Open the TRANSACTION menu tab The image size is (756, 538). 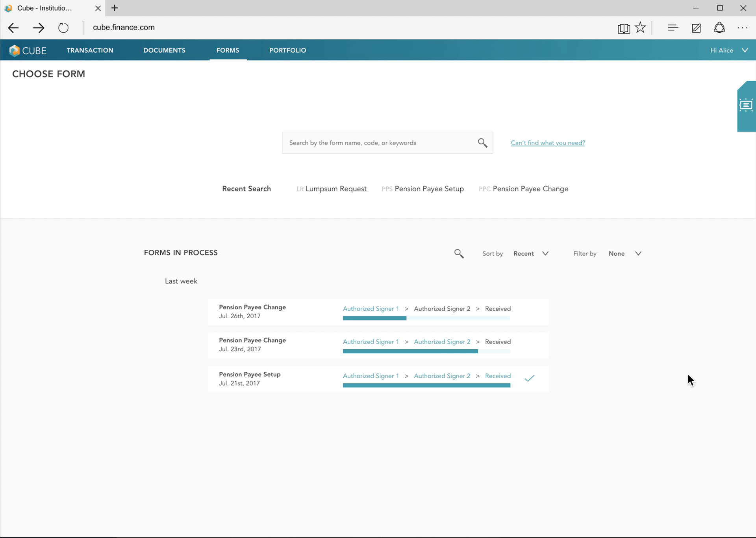point(90,50)
